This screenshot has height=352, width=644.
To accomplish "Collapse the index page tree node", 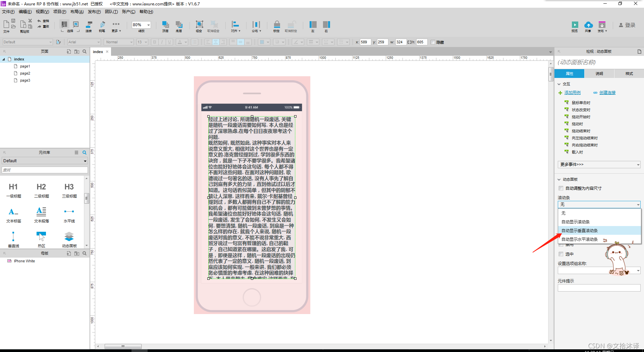I will point(4,59).
